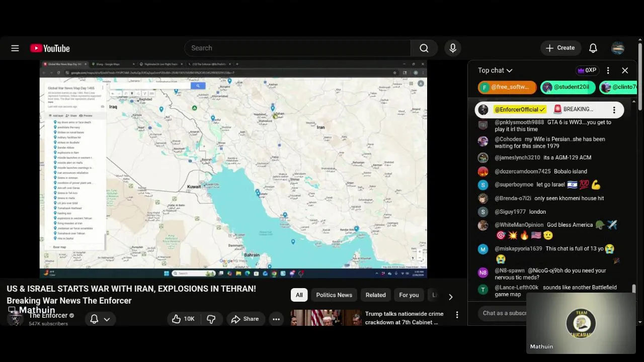Open live chat more options menu
Viewport: 644px width, 362px height.
point(608,70)
